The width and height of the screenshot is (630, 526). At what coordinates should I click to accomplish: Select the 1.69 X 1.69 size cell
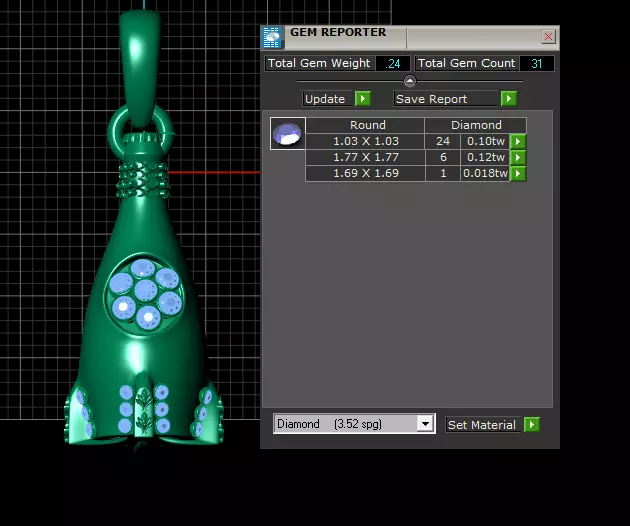365,173
